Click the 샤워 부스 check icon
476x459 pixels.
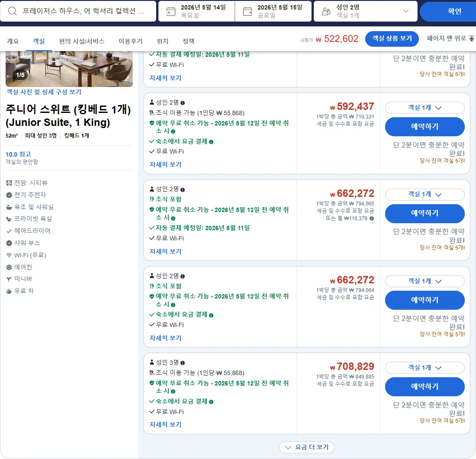[9, 243]
